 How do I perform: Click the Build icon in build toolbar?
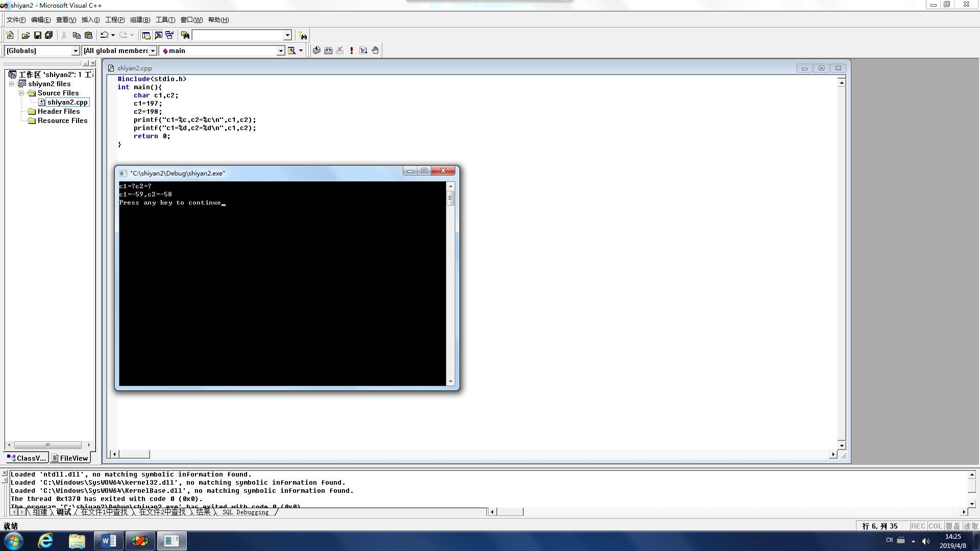pos(328,51)
